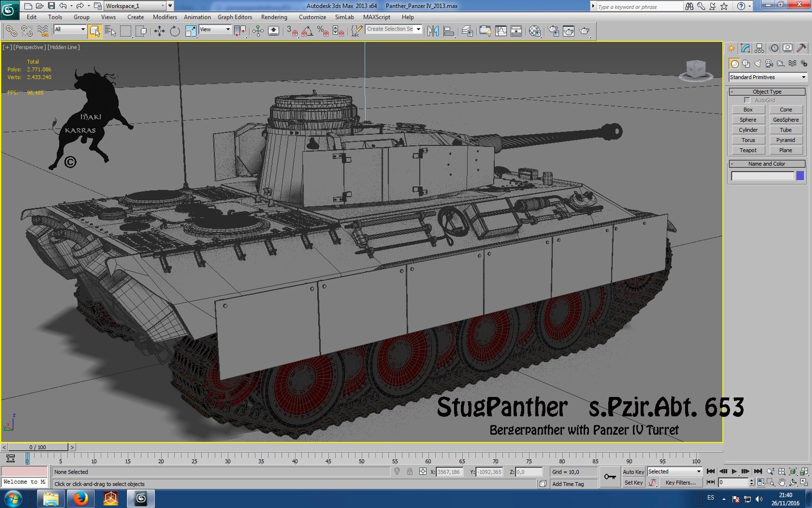This screenshot has width=812, height=508.
Task: Pick the Select and Scale tool
Action: (190, 31)
